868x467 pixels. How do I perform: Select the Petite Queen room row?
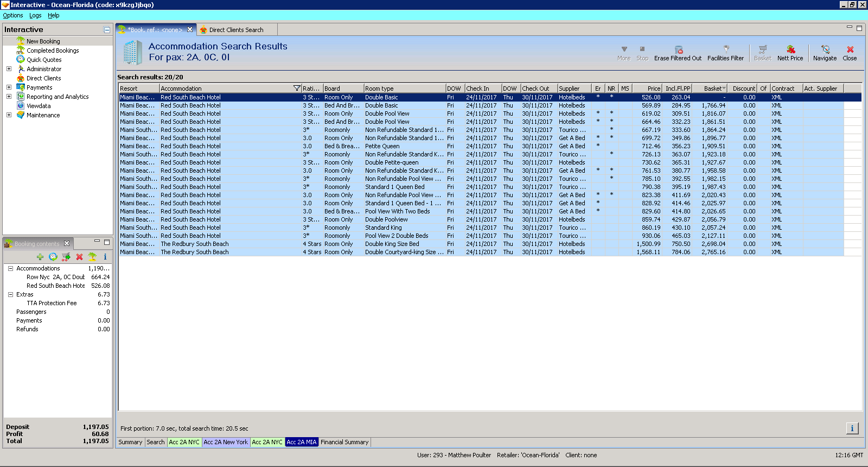(x=482, y=146)
